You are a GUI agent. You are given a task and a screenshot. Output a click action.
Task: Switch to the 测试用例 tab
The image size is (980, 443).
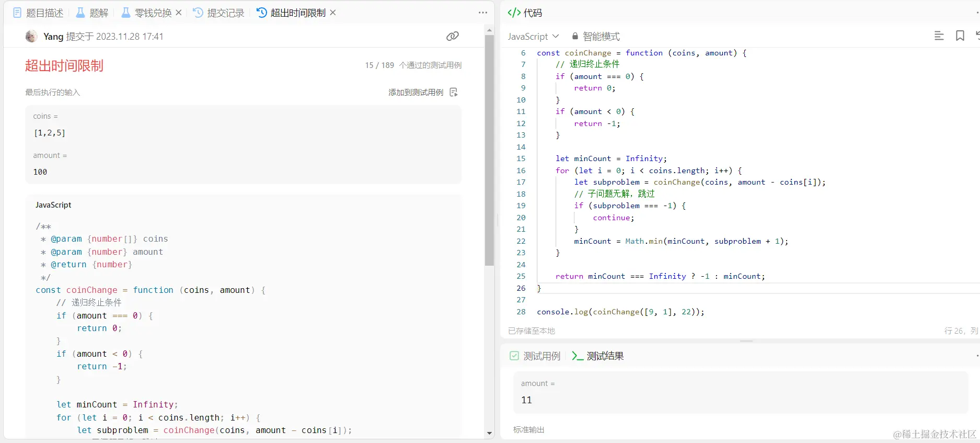pyautogui.click(x=535, y=356)
